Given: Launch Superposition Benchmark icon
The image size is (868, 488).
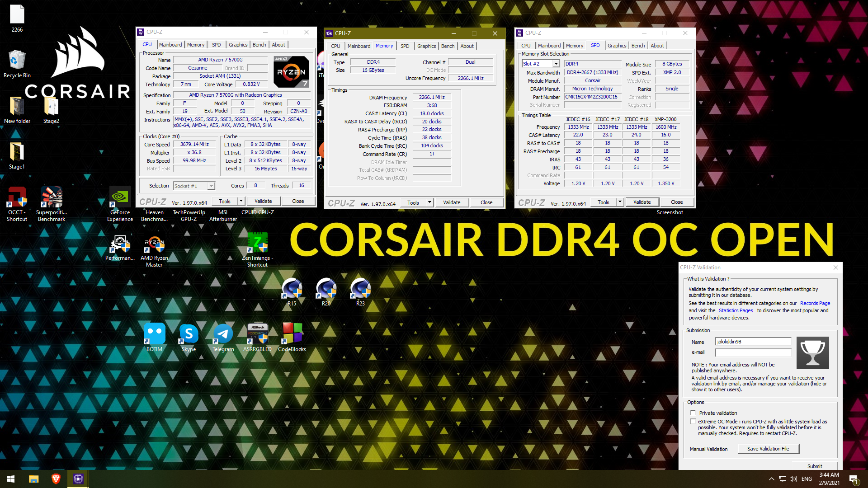Looking at the screenshot, I should (x=52, y=204).
